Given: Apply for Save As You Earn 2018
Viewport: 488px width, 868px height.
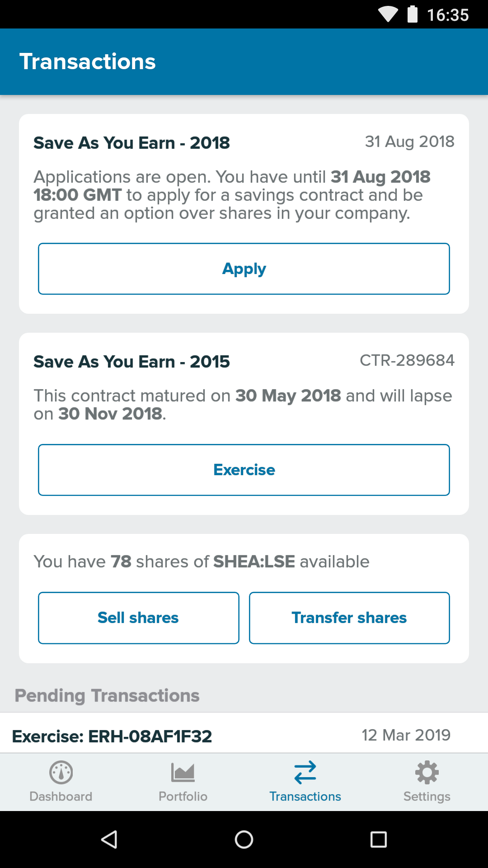Looking at the screenshot, I should coord(244,269).
